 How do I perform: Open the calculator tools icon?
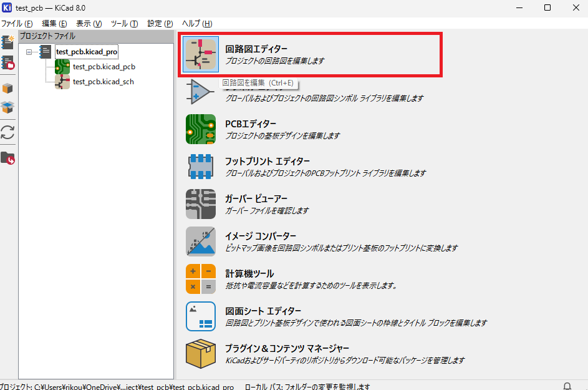tap(201, 279)
